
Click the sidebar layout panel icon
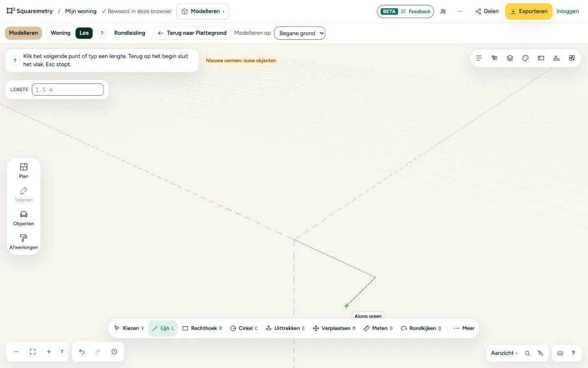541,58
